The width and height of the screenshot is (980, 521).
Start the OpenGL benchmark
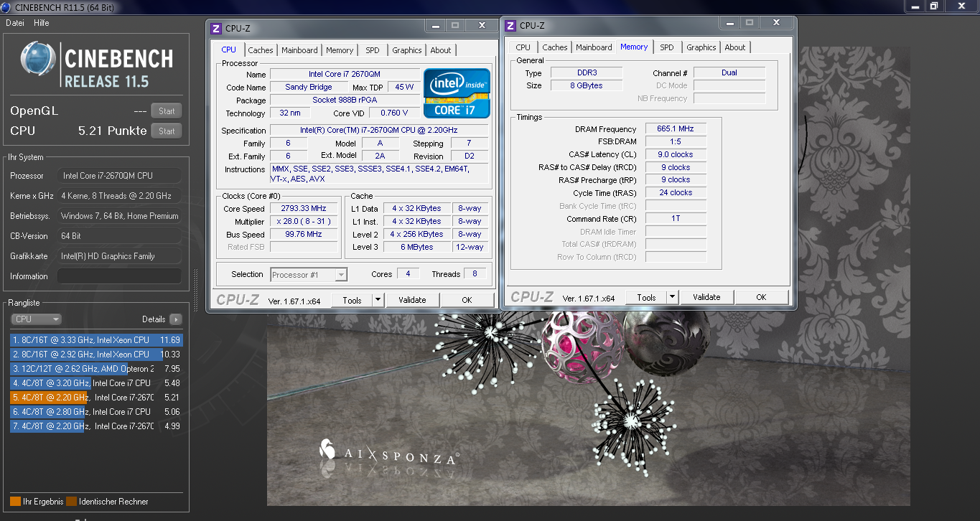click(167, 111)
